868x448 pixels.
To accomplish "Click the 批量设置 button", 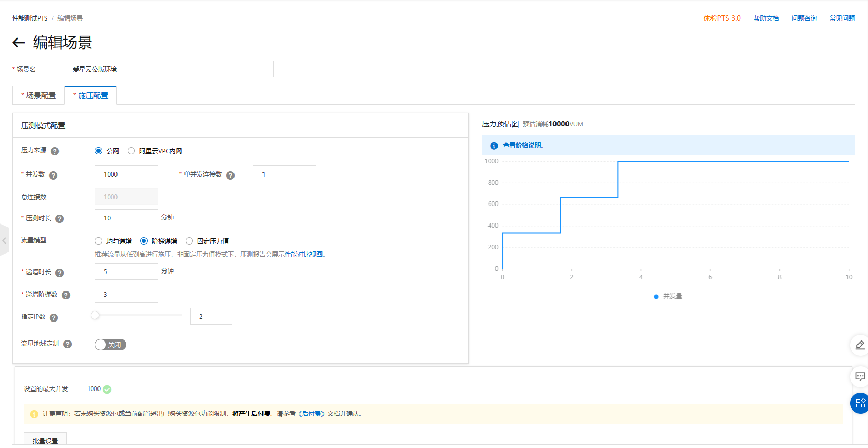I will pyautogui.click(x=45, y=440).
